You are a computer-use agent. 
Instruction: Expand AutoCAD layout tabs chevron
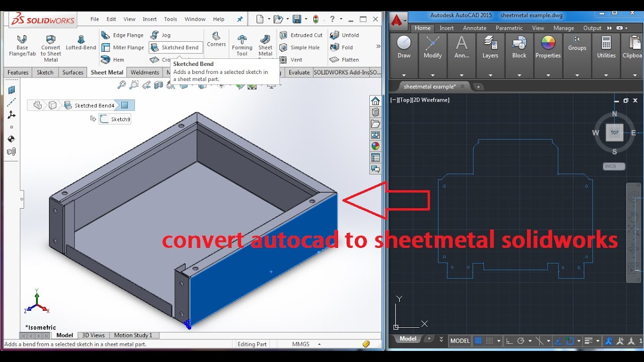(441, 339)
